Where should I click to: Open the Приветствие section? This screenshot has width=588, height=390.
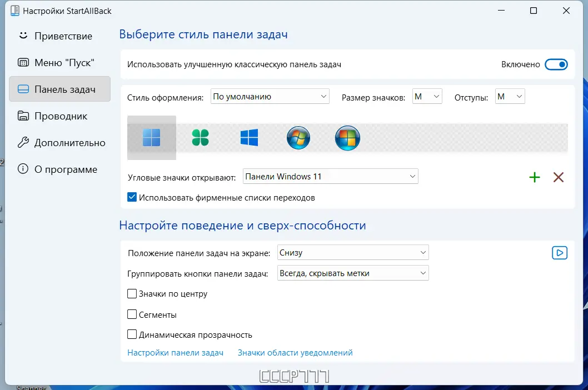pyautogui.click(x=59, y=36)
